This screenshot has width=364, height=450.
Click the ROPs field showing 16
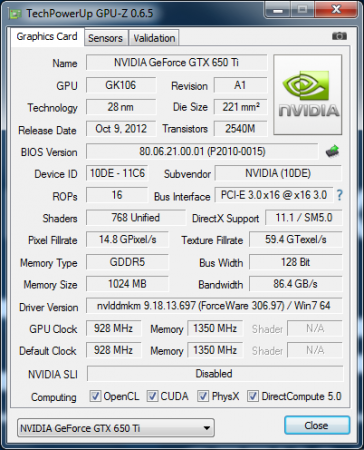tap(117, 195)
